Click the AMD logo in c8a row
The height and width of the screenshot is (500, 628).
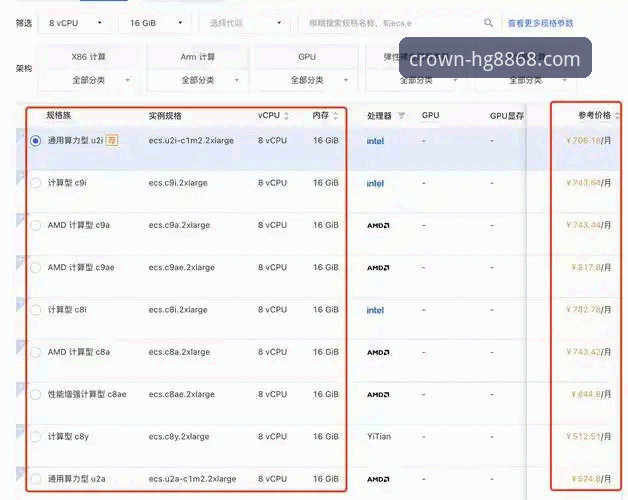click(x=378, y=353)
